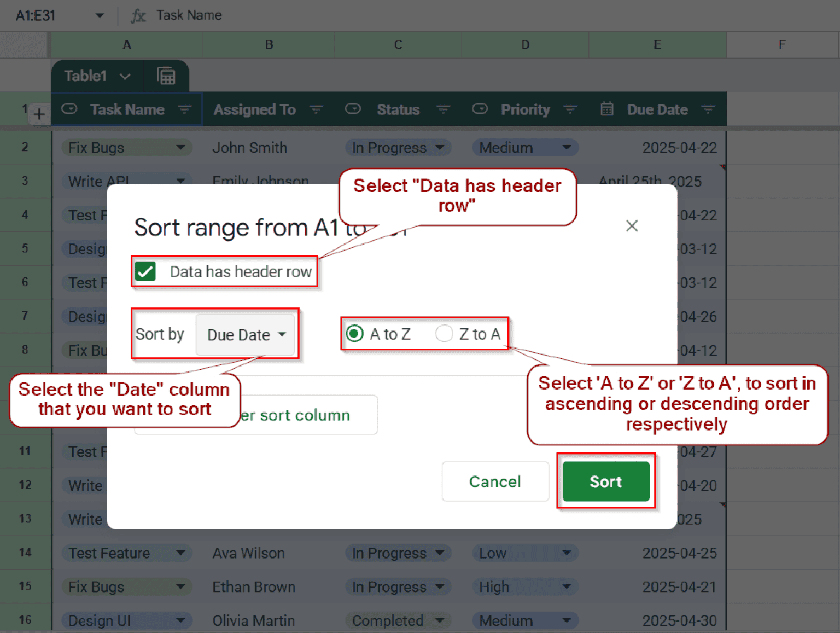The height and width of the screenshot is (633, 840).
Task: Select the A to Z radio button
Action: coord(354,333)
